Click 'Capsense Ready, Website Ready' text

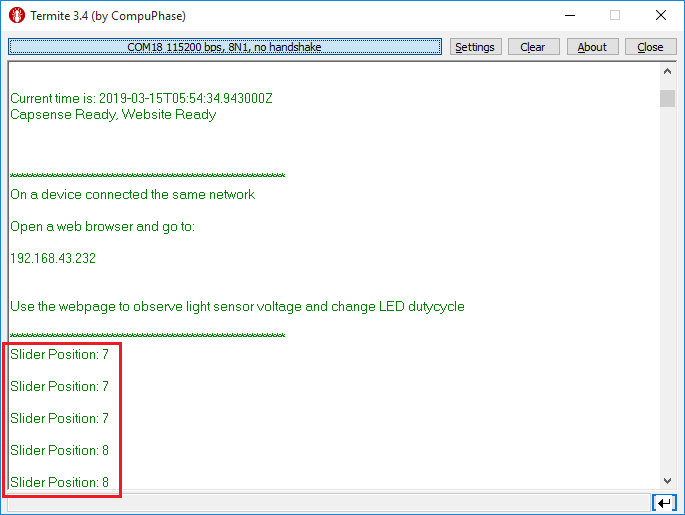pyautogui.click(x=113, y=114)
